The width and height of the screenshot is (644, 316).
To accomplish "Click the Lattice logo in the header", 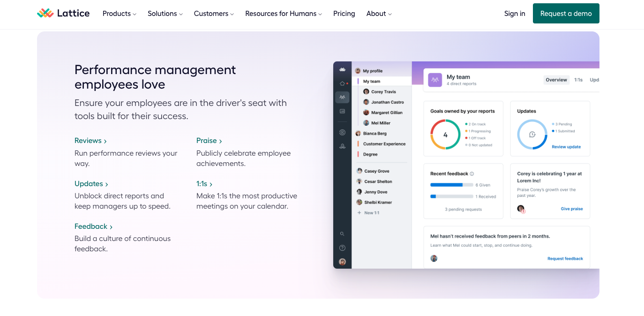I will click(x=63, y=13).
